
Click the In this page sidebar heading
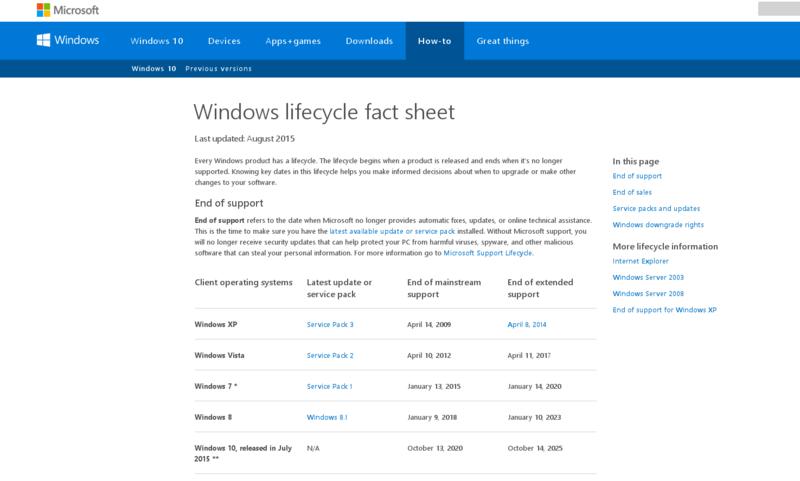pyautogui.click(x=636, y=161)
